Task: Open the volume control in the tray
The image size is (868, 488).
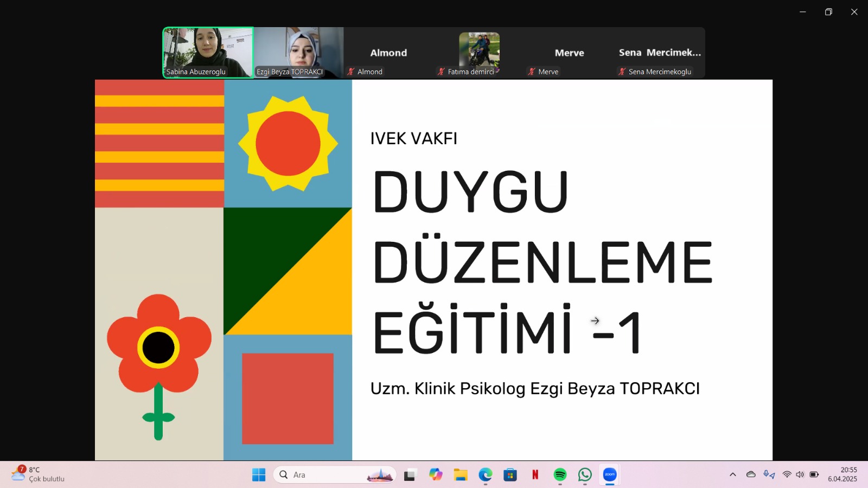Action: pos(799,474)
